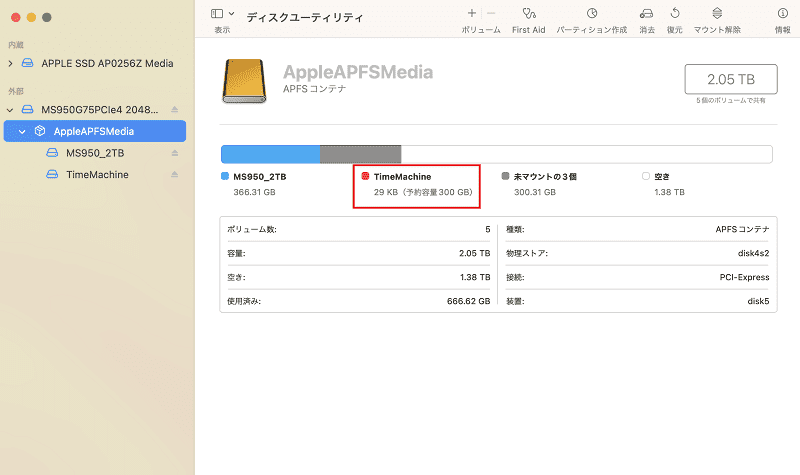
Task: Close the Disk Utility window
Action: tap(16, 17)
